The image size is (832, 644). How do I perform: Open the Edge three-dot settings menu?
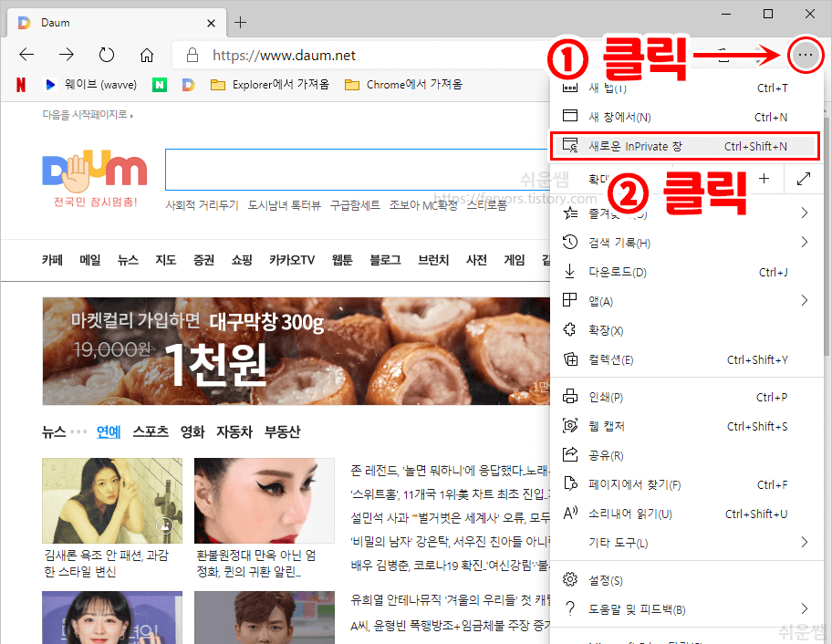805,55
